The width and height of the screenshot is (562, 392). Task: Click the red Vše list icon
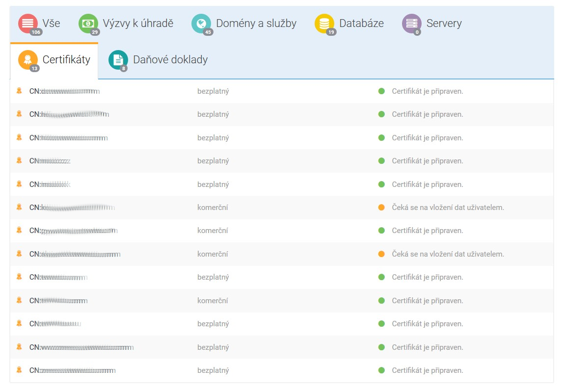[27, 23]
